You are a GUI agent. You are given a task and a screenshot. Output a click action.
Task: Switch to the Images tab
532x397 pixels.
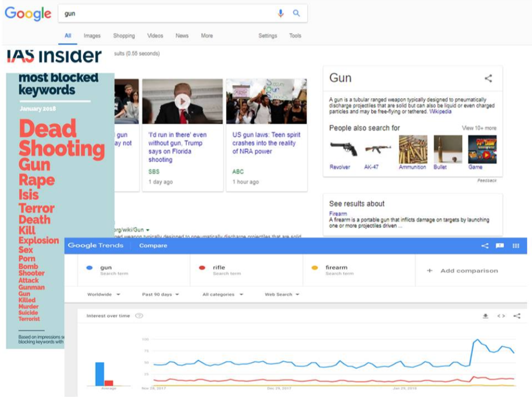pyautogui.click(x=92, y=36)
